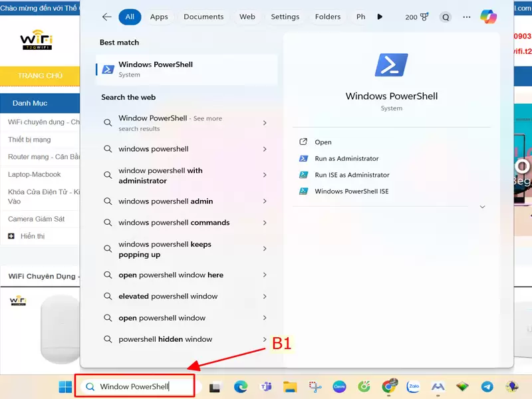Open Microsoft Teams from the taskbar
Viewport: 532px width, 399px height.
point(265,386)
